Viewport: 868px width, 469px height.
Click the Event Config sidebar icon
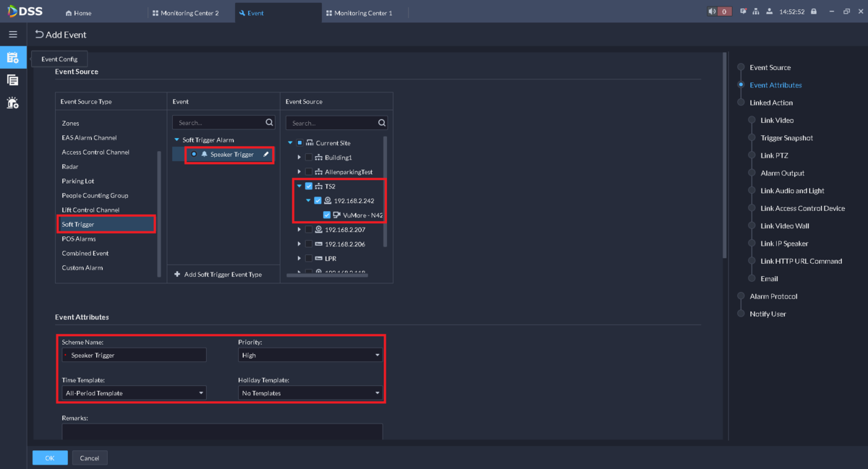13,58
